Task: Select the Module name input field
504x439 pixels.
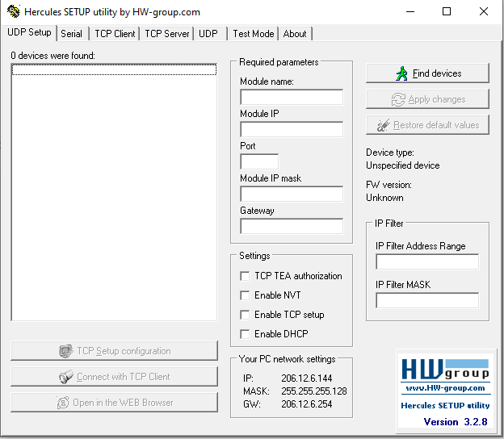Action: tap(292, 97)
